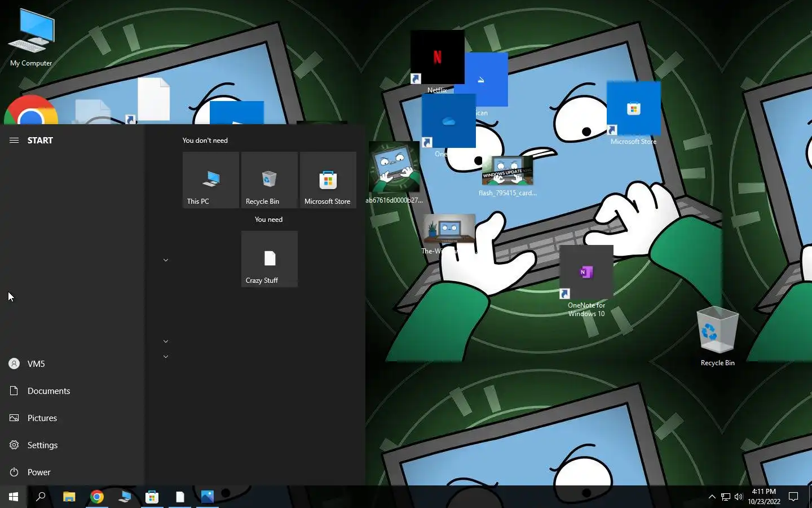
Task: Click the upper of two lower chevrons
Action: tap(166, 341)
